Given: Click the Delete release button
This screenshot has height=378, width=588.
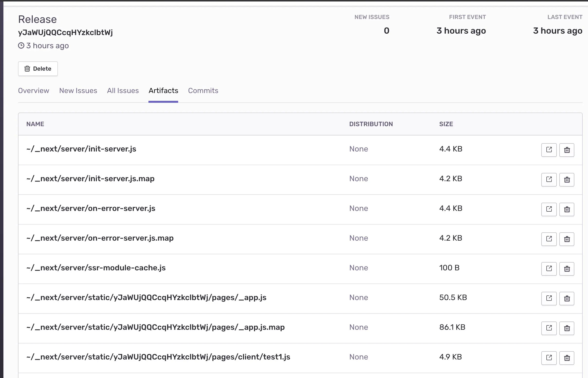Looking at the screenshot, I should coord(38,69).
